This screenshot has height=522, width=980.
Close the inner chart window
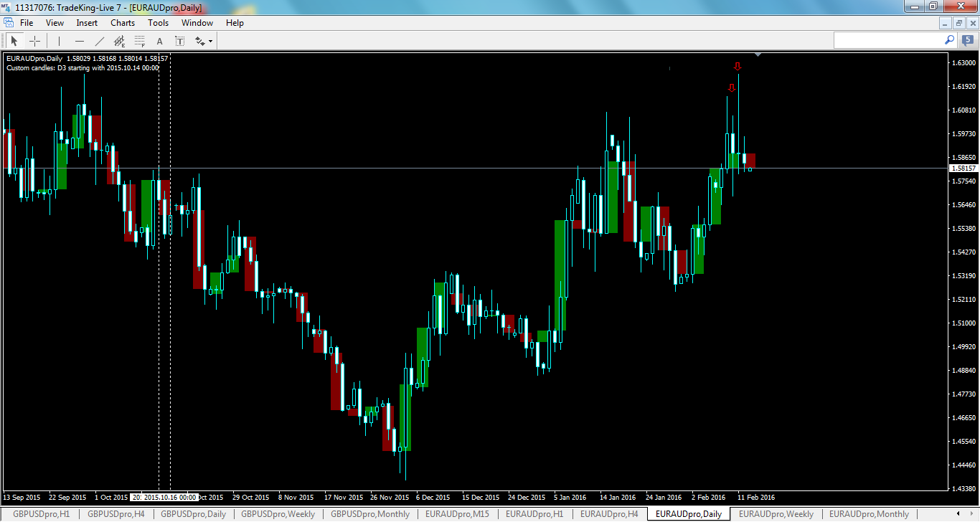971,23
